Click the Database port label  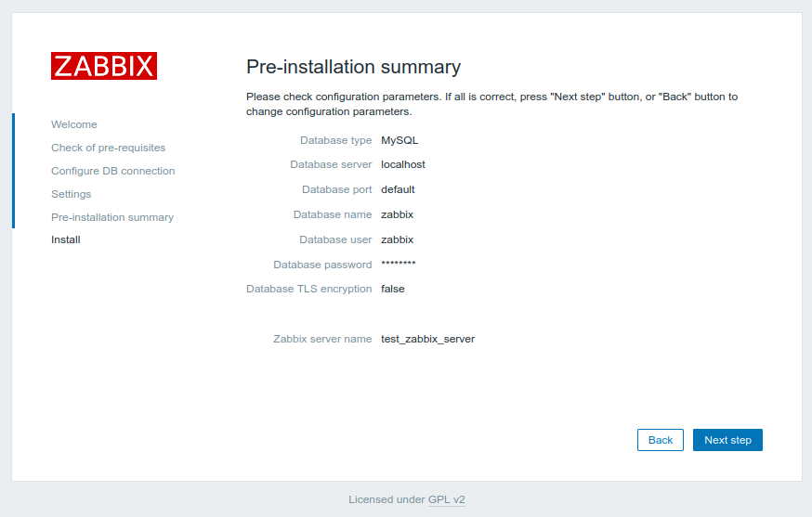pyautogui.click(x=336, y=189)
